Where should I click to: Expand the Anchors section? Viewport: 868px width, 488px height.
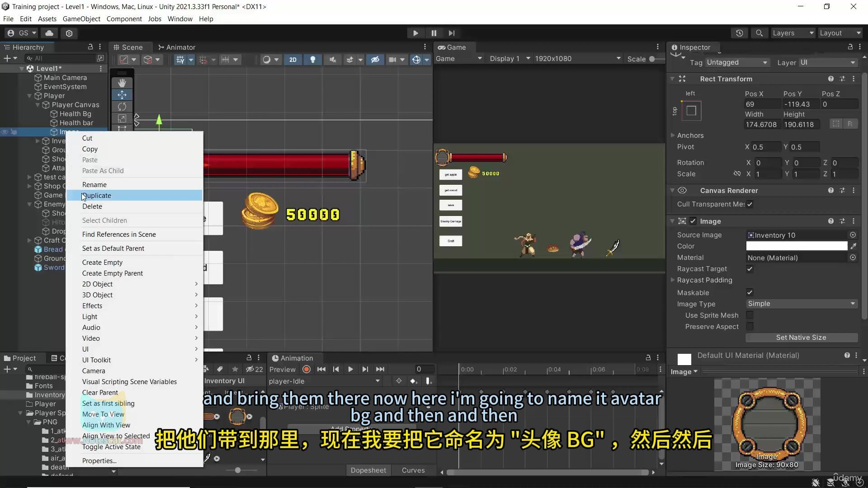673,135
